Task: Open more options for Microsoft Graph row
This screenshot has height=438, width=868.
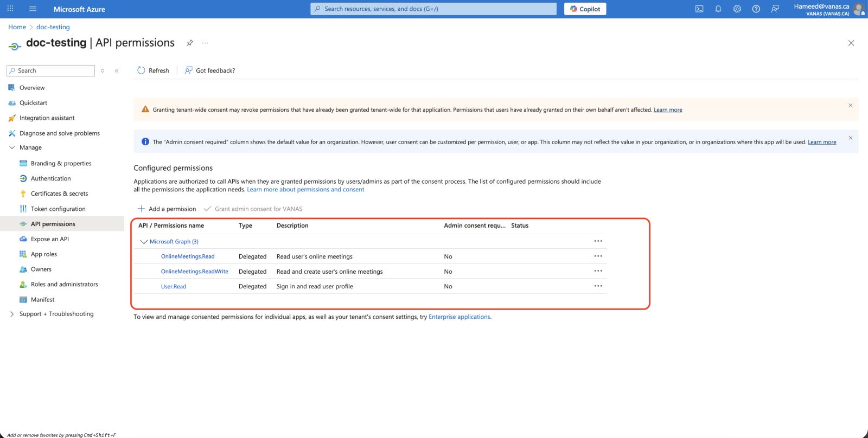Action: point(598,241)
